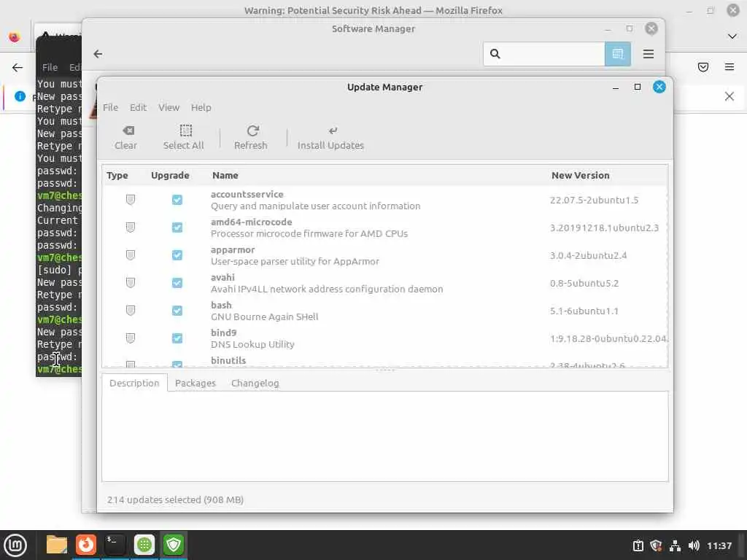Click version 3.20191218.1ubuntu2.3 cell

click(x=604, y=227)
